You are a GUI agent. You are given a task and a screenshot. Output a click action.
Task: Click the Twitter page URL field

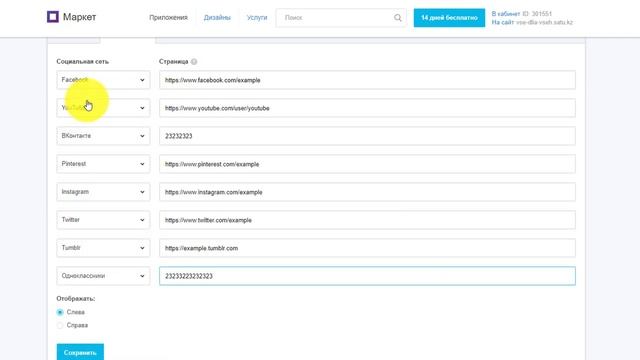pyautogui.click(x=367, y=220)
